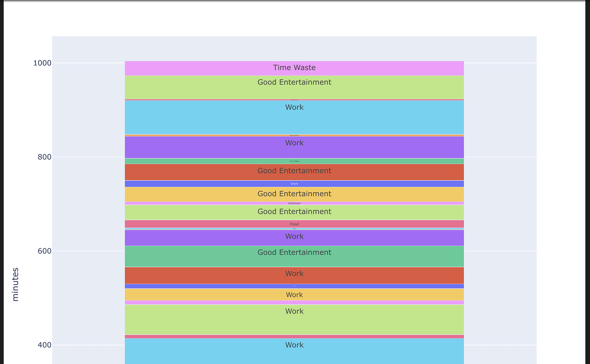Screen dimensions: 590x364
Task: Select the 800 tick label on y-axis
Action: [44, 157]
